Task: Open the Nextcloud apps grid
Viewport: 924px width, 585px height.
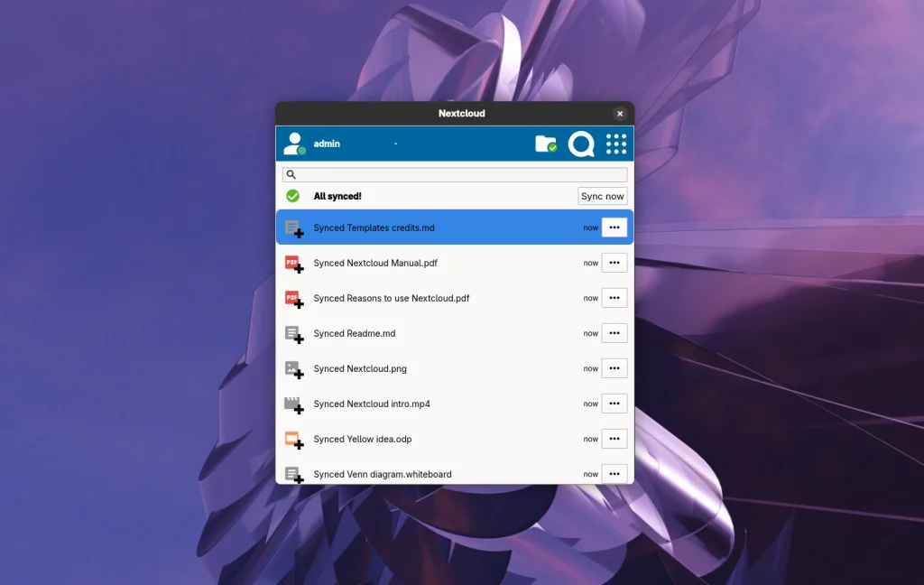Action: (x=615, y=143)
